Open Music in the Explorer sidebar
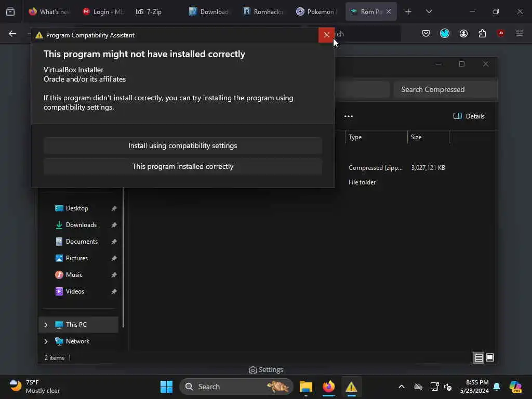Screen dimensions: 532x399 (74, 275)
